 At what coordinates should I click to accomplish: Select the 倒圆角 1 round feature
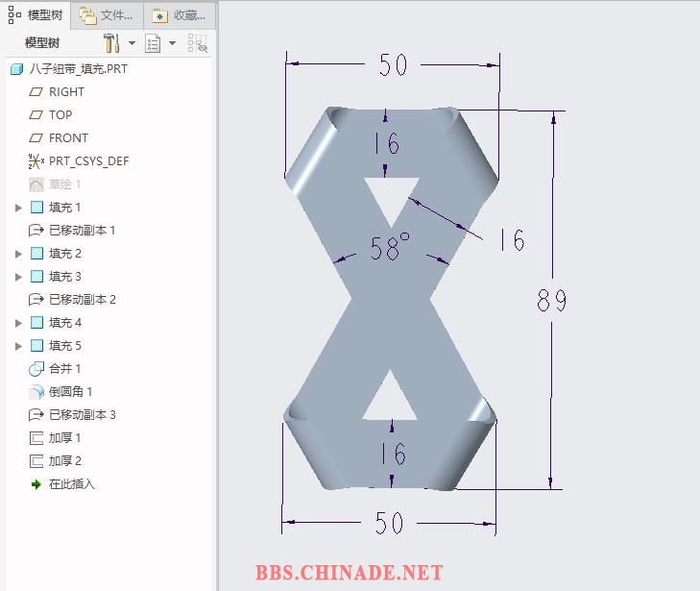[70, 392]
